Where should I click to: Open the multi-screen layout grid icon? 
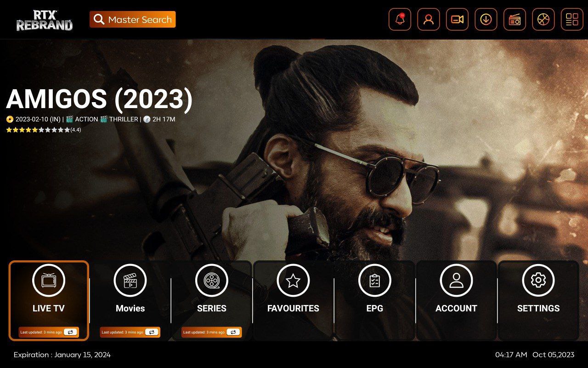click(571, 20)
